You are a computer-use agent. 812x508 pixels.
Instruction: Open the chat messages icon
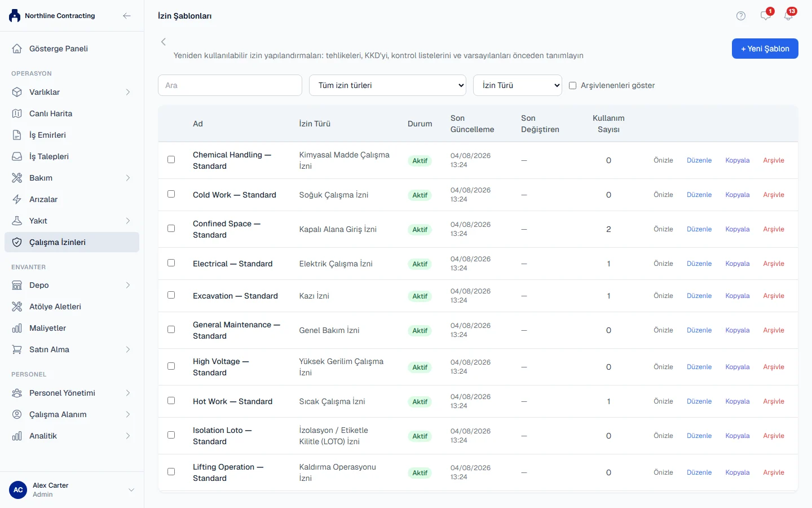coord(765,16)
